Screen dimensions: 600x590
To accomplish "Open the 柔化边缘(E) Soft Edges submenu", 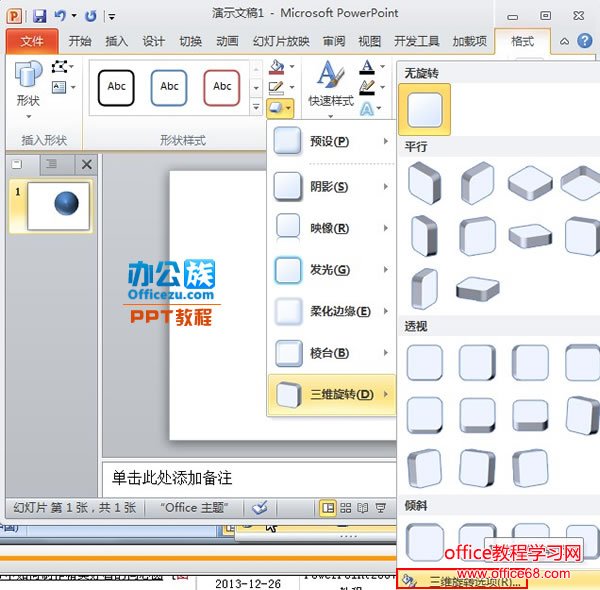I will tap(331, 311).
